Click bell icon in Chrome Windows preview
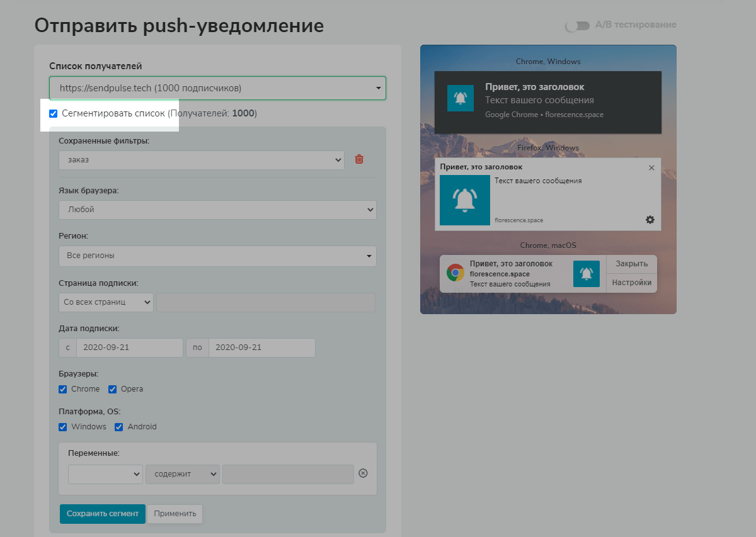Viewport: 756px width, 537px height. pos(460,98)
